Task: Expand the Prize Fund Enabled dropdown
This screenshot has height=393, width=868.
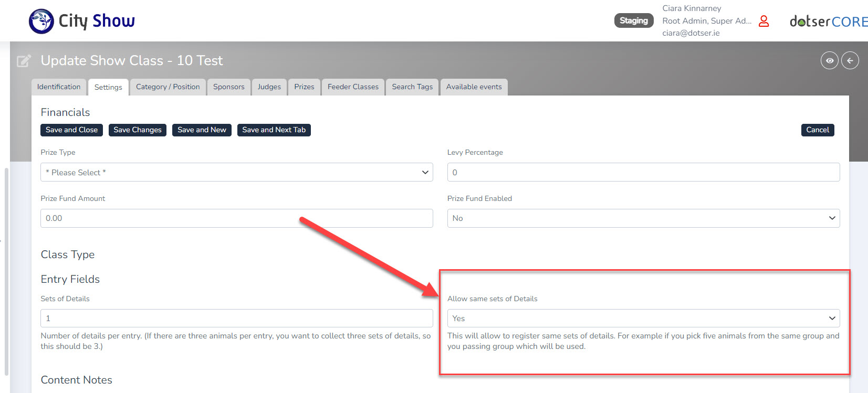Action: tap(643, 218)
